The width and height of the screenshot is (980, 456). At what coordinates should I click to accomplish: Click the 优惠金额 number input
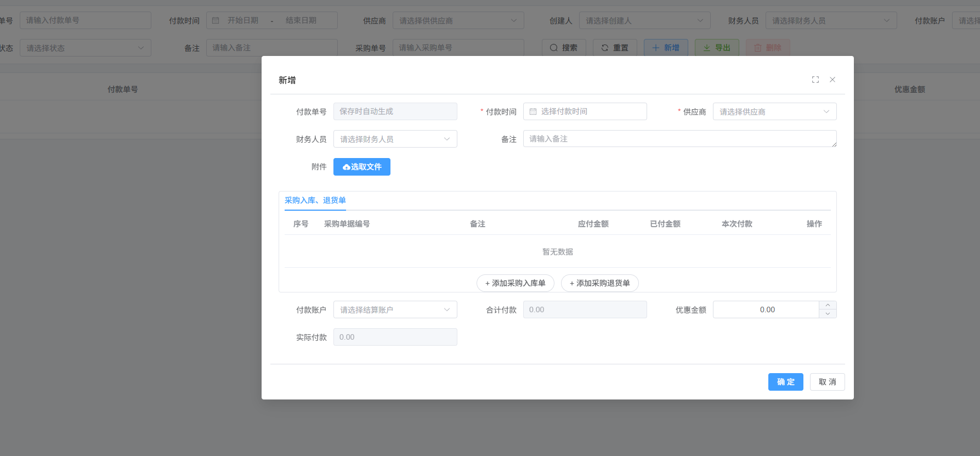point(767,309)
